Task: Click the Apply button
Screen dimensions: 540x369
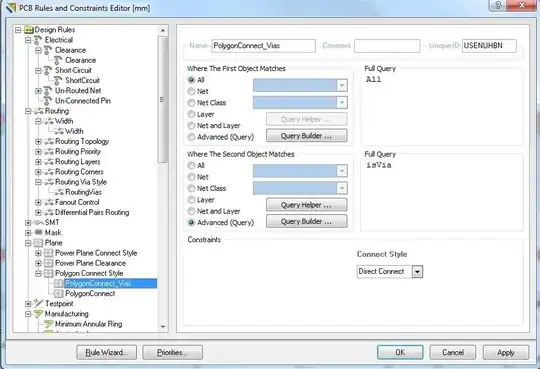Action: pos(506,352)
